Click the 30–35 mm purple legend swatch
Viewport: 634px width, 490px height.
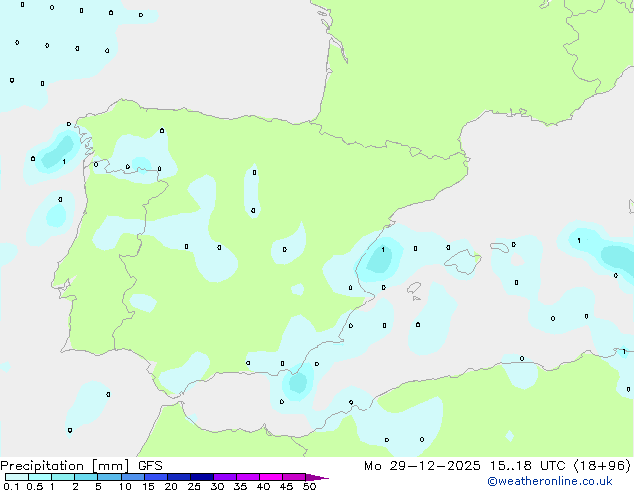(x=225, y=477)
